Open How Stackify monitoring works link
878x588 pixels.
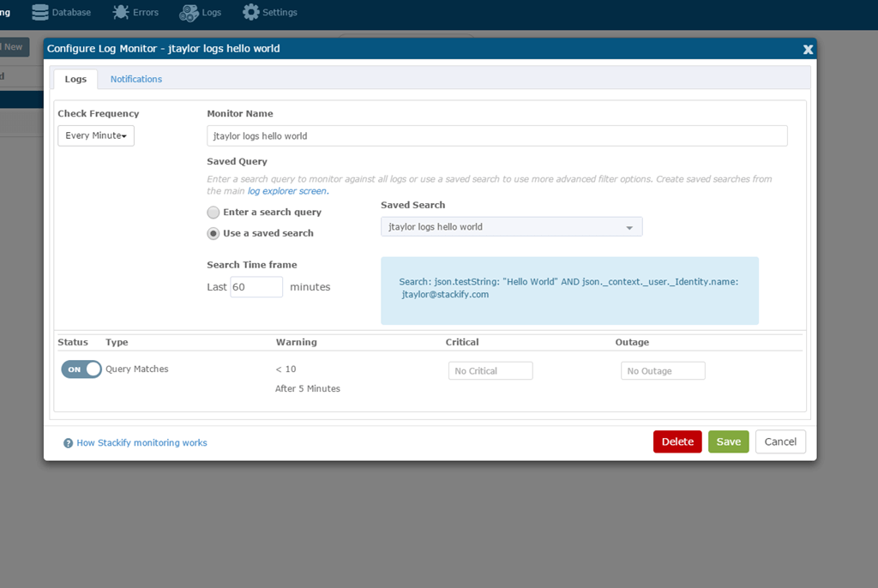141,443
